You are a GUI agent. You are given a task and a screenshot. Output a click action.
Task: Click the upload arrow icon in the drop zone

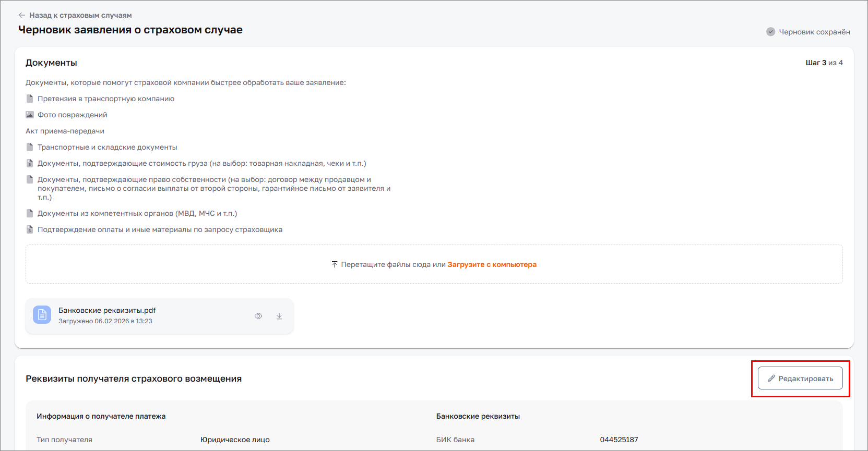(x=335, y=264)
